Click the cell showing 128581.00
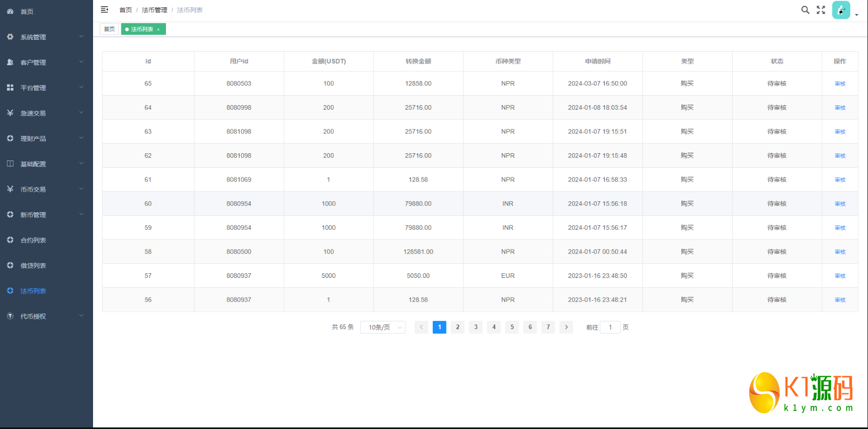 coord(418,252)
